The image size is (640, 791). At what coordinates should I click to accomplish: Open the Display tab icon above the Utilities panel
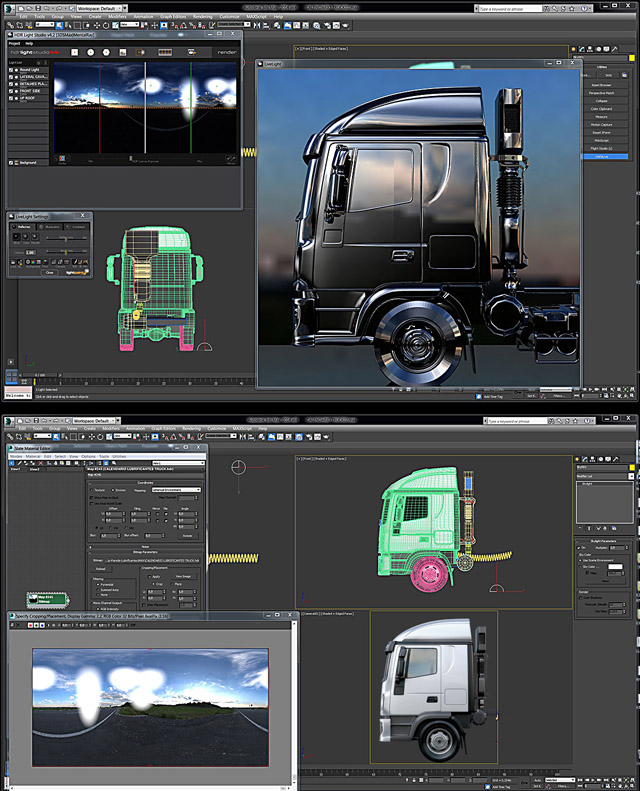click(607, 49)
